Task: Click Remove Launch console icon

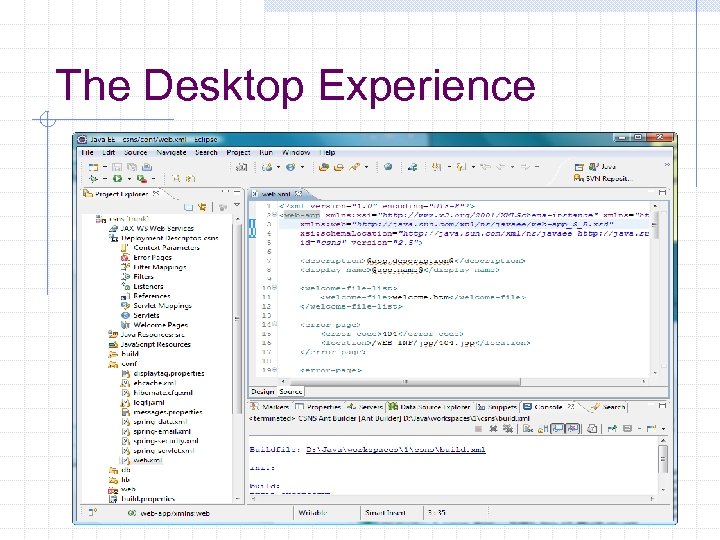Action: pos(493,429)
